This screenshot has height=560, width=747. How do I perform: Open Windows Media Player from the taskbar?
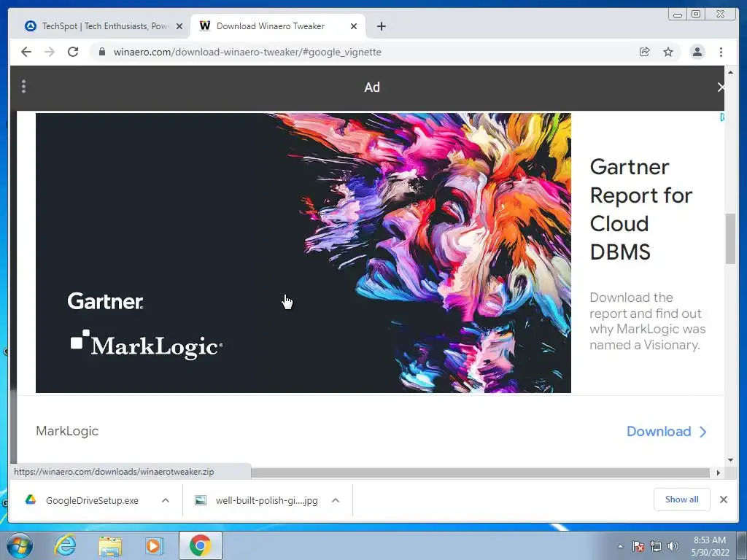(x=154, y=545)
